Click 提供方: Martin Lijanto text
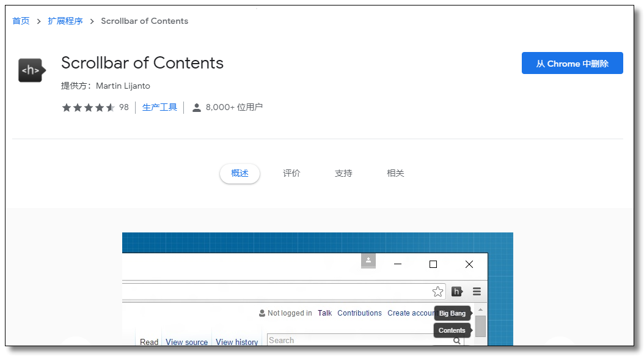The width and height of the screenshot is (644, 356). click(x=106, y=86)
